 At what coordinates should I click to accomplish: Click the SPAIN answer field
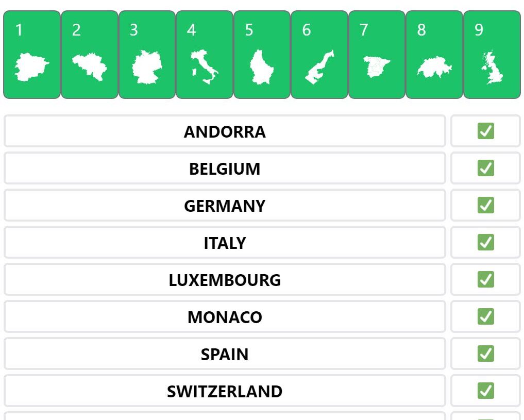click(x=225, y=354)
